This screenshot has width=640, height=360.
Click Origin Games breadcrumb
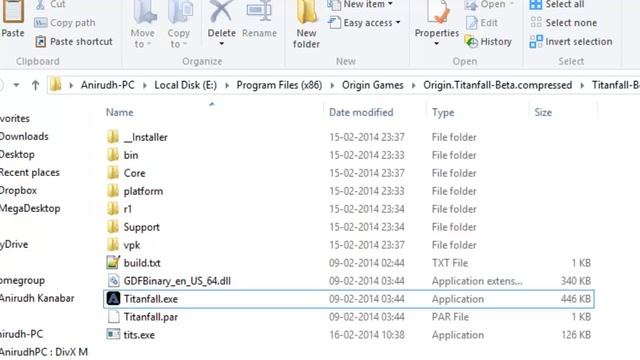pos(373,85)
